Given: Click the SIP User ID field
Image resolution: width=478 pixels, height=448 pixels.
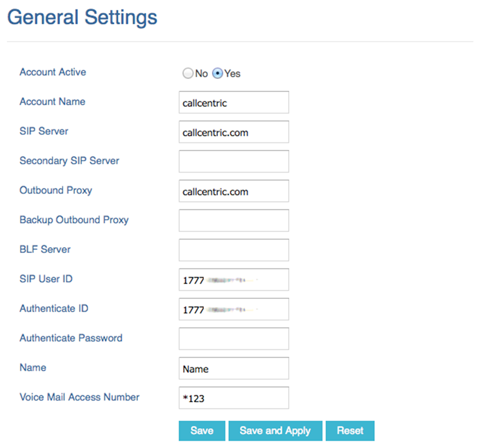Looking at the screenshot, I should 234,279.
